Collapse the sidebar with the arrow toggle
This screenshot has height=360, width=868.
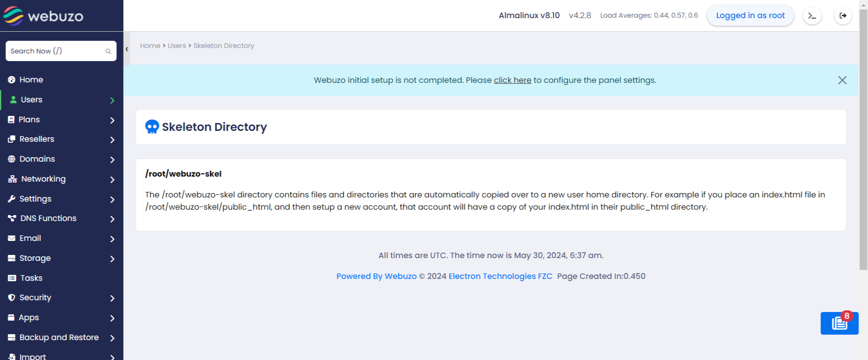(127, 49)
